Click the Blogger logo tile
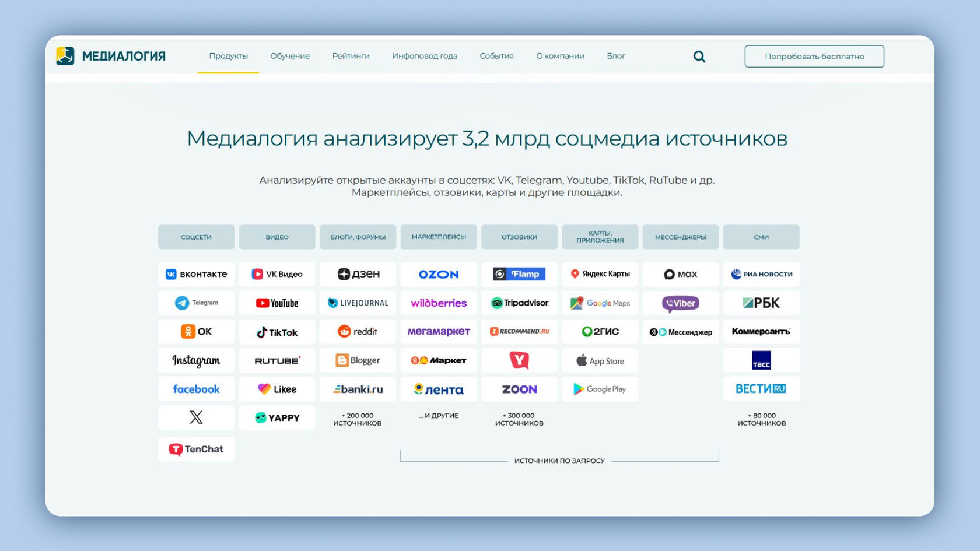Image resolution: width=980 pixels, height=551 pixels. click(358, 360)
